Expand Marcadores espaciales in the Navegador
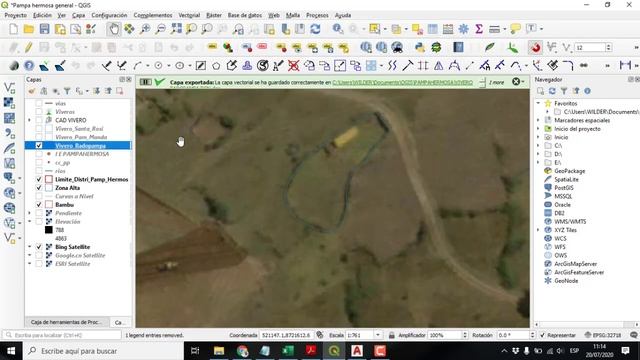The image size is (640, 360). [538, 120]
